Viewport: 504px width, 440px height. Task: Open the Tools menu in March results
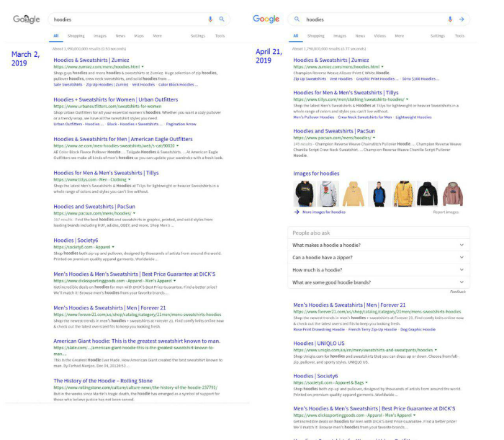[220, 35]
